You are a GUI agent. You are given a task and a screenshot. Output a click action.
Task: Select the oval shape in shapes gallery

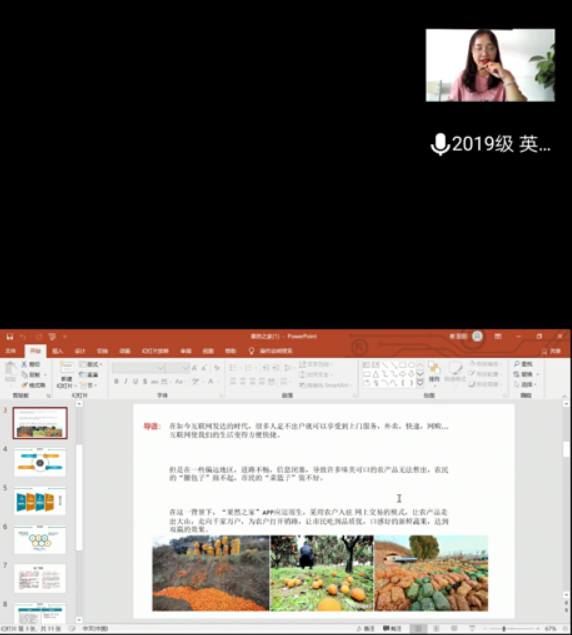pyautogui.click(x=412, y=365)
